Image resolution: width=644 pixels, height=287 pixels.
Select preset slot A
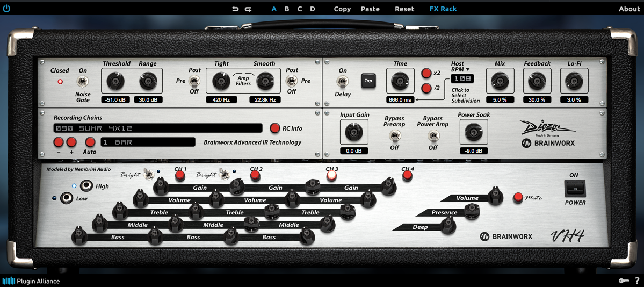coord(274,9)
